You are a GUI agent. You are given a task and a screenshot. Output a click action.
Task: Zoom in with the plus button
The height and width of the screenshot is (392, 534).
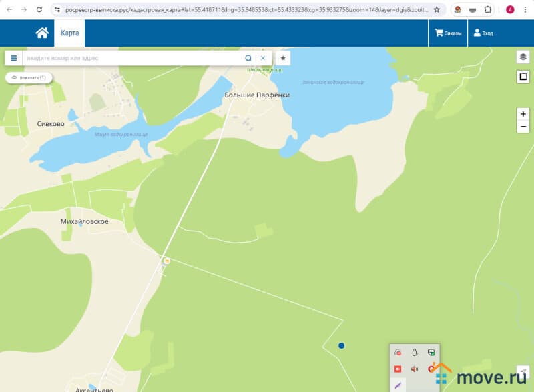523,114
